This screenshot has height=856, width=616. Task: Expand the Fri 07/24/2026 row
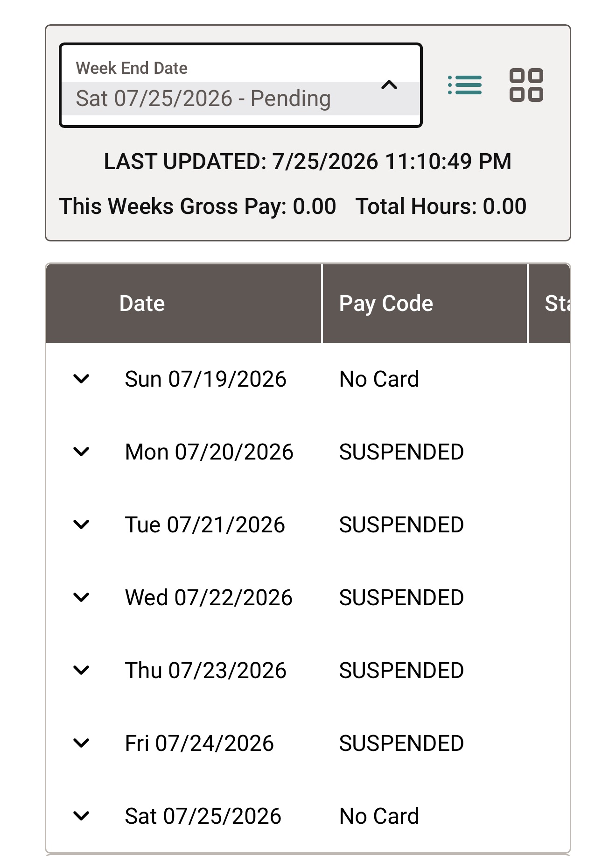click(x=81, y=743)
